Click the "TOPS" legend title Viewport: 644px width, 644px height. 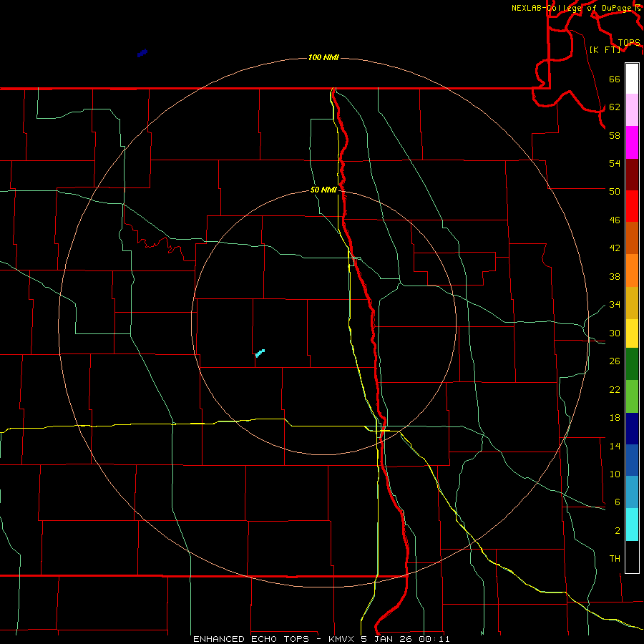tap(629, 43)
